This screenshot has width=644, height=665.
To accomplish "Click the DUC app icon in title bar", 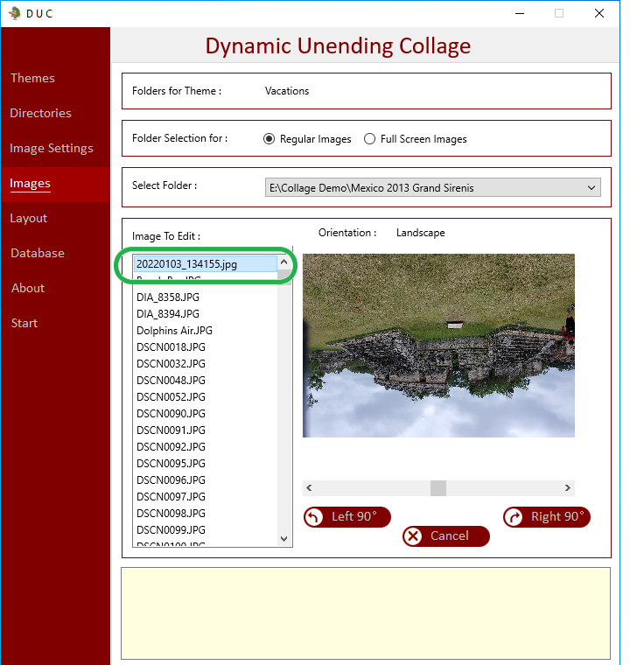I will (15, 13).
